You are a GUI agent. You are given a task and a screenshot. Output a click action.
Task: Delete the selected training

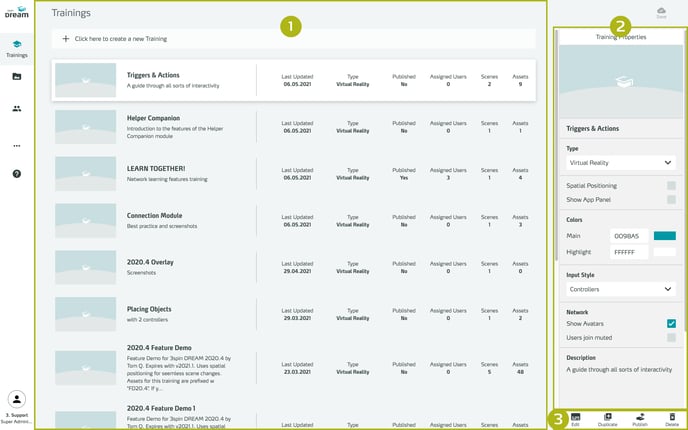point(672,419)
